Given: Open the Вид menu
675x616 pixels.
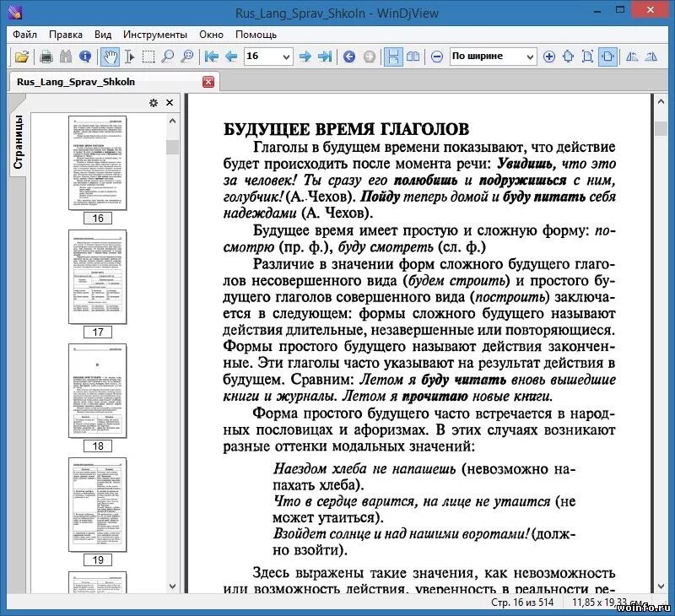Looking at the screenshot, I should coord(103,35).
